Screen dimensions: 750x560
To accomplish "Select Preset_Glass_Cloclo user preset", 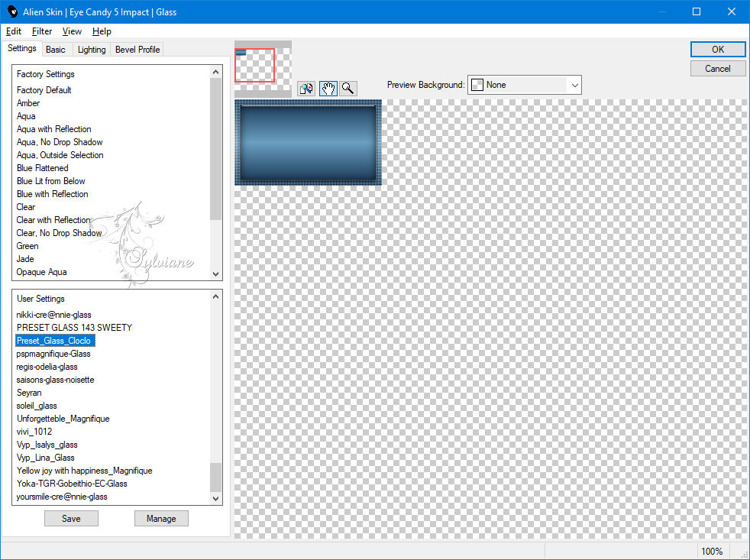I will (55, 340).
